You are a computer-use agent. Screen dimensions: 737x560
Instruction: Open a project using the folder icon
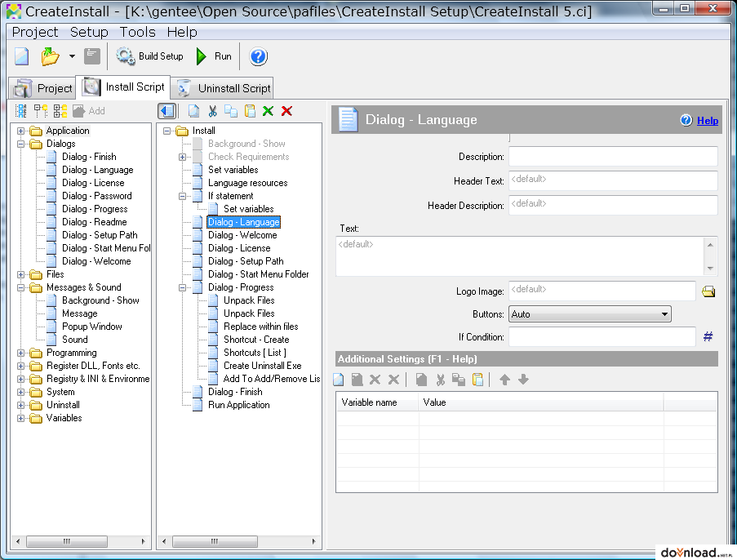click(50, 56)
